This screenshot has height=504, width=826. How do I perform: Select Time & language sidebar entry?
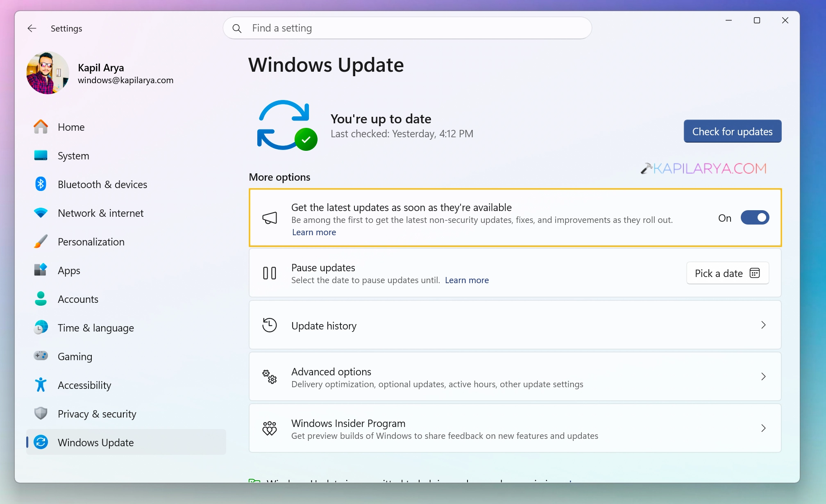(x=126, y=328)
